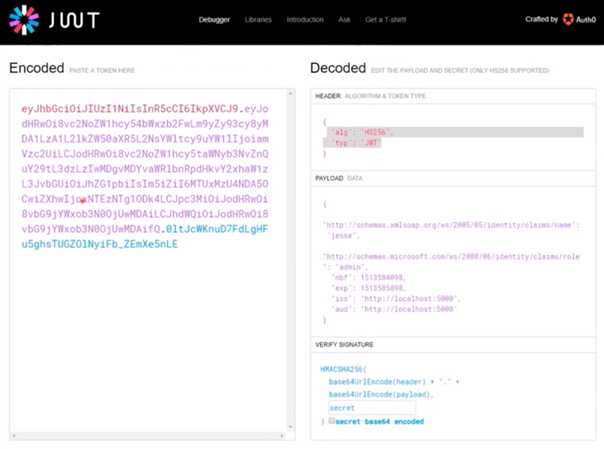Image resolution: width=604 pixels, height=449 pixels.
Task: Click the VERIFY SIGNATURE panel label
Action: (x=344, y=344)
